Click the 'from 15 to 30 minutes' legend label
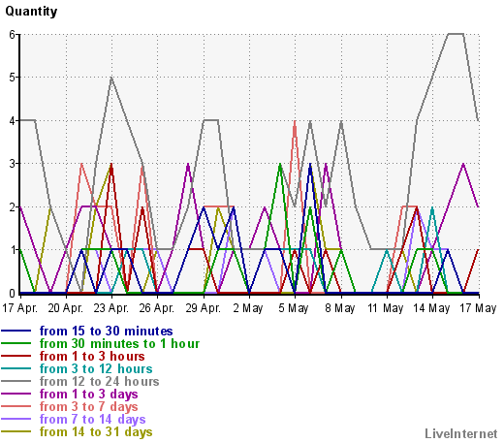504x443 pixels. point(106,331)
